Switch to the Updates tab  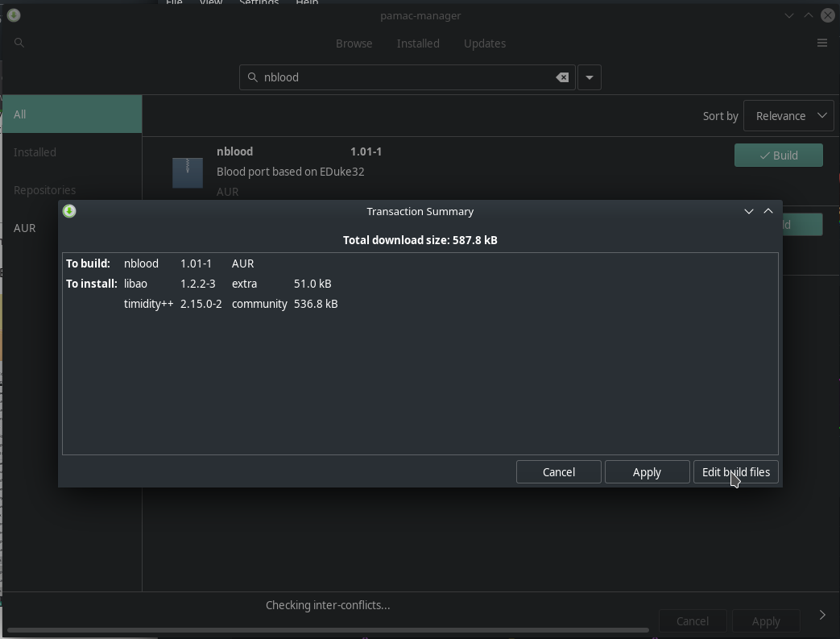485,44
